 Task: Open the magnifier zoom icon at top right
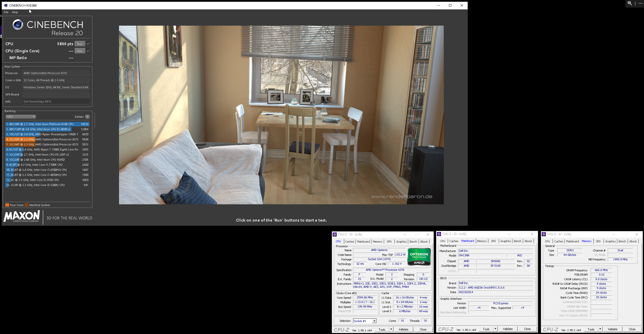point(630,3)
